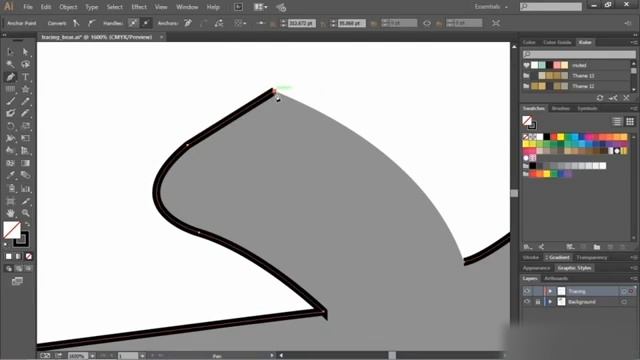Select the Star shape tool
The image size is (640, 360).
25,89
